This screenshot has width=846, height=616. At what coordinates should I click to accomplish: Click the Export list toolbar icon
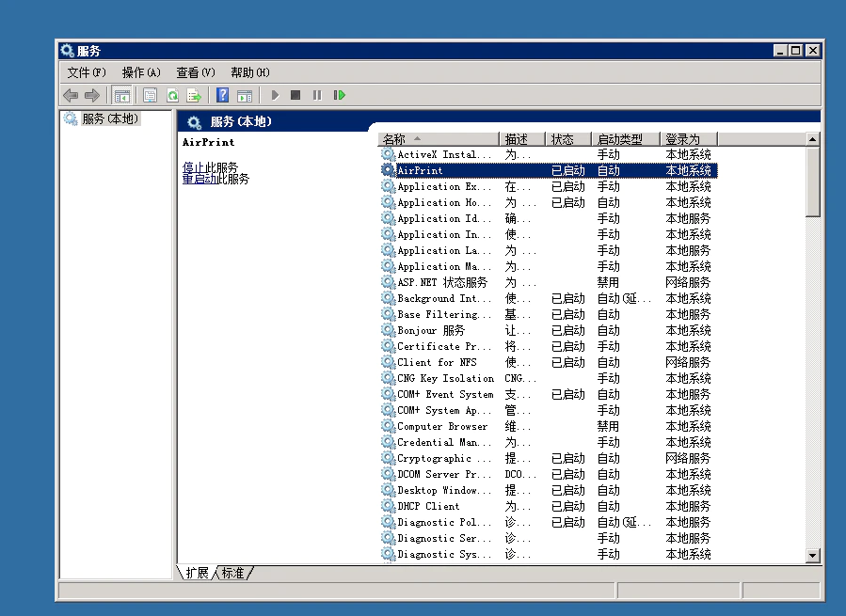coord(194,95)
